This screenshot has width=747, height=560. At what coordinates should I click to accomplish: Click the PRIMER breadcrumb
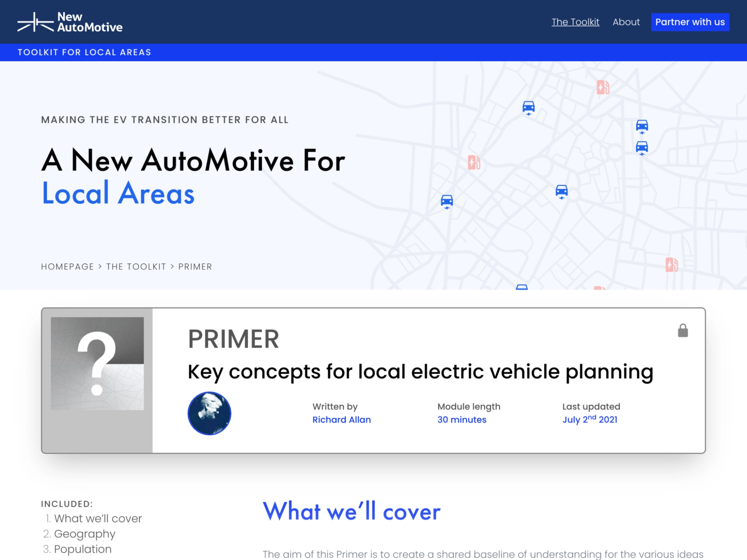[195, 266]
